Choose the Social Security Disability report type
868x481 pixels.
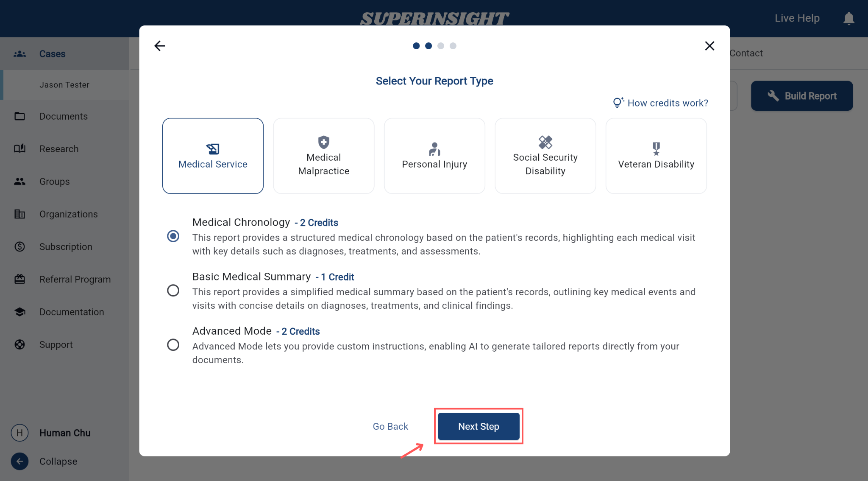tap(545, 156)
